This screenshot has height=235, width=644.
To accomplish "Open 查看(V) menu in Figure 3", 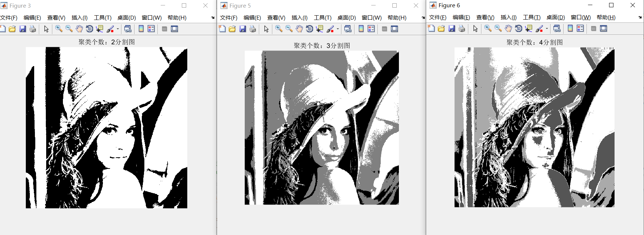I will [56, 17].
